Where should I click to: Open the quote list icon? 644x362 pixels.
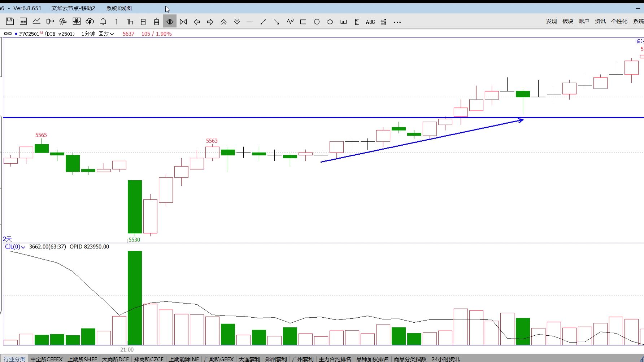coord(23,22)
